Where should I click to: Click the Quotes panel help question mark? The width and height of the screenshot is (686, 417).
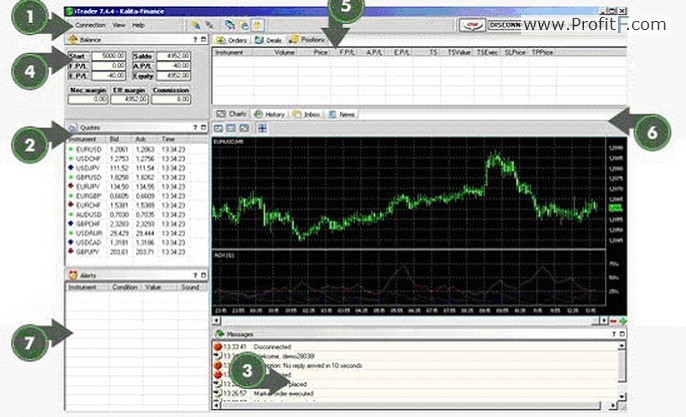coord(195,127)
